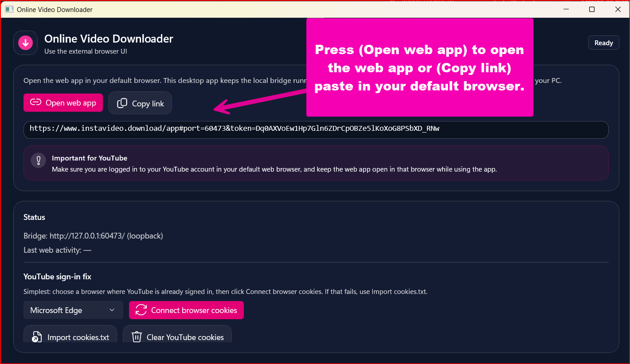Clear YouTube cookies
The height and width of the screenshot is (364, 630).
point(177,337)
